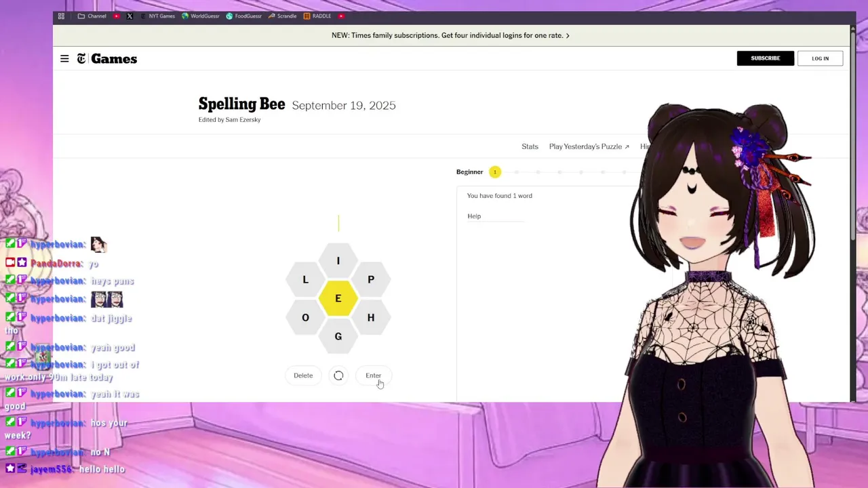The width and height of the screenshot is (868, 488).
Task: Select the letter L hexagon
Action: point(305,280)
